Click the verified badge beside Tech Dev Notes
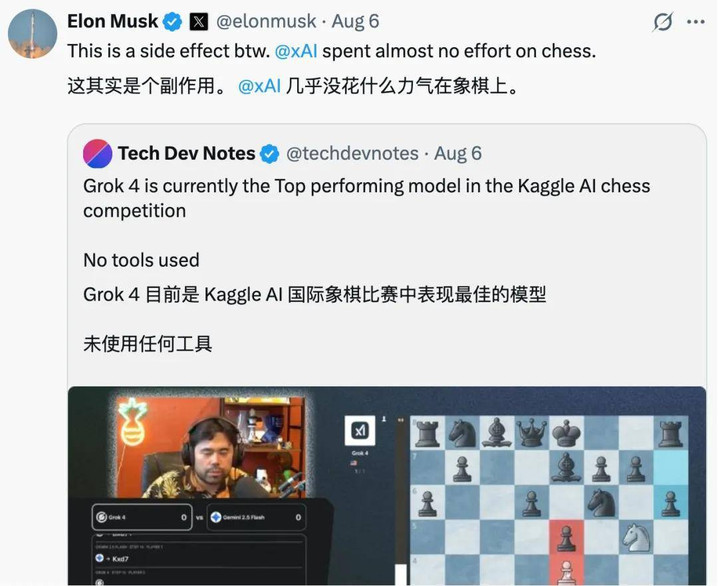Screen dimensions: 718x586 [x=269, y=154]
